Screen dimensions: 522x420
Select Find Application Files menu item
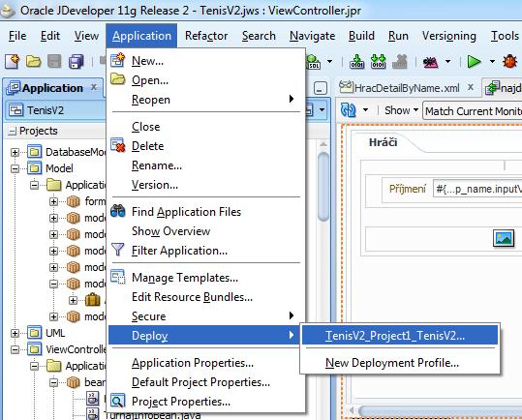[205, 212]
